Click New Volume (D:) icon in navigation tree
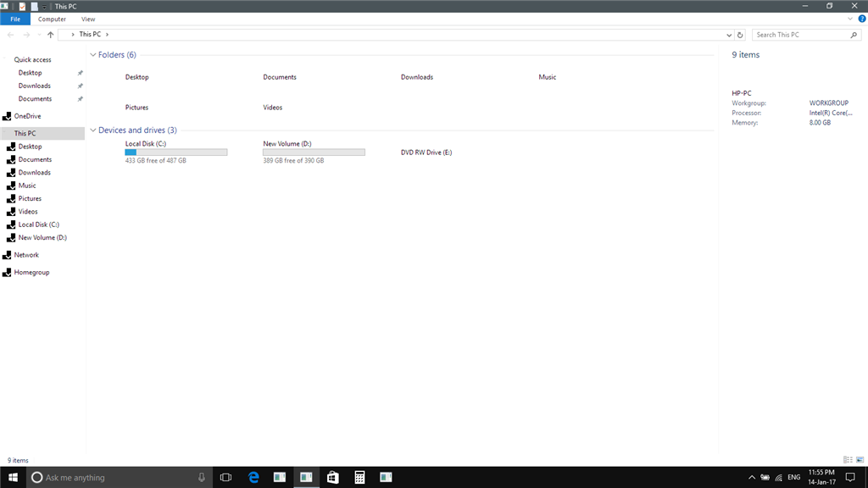 [11, 238]
